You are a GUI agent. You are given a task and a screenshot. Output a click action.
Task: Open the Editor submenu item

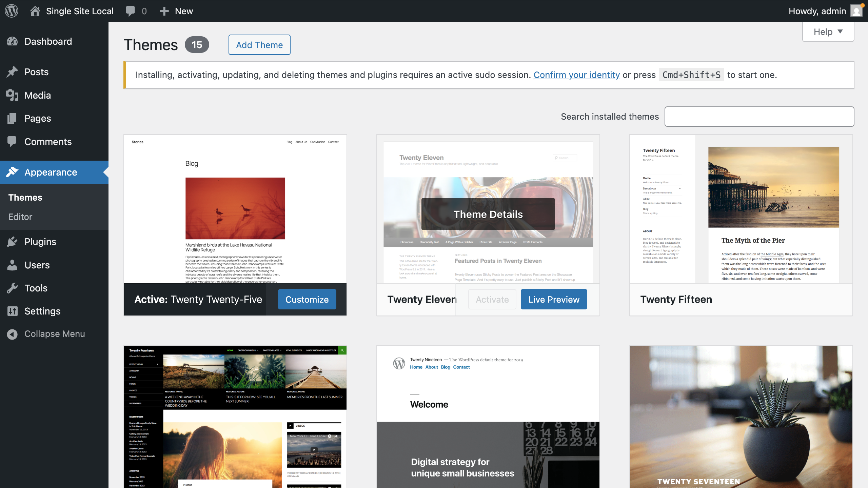coord(20,217)
